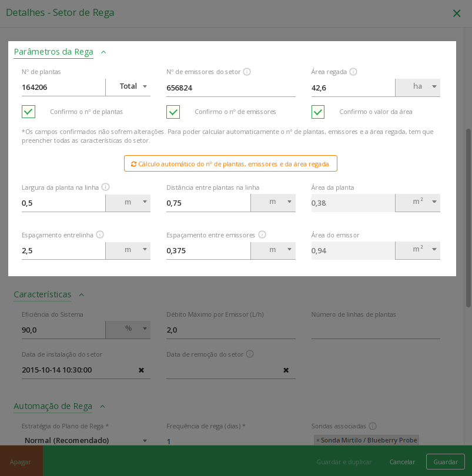Click the Nº de emissores do setor field
472x476 pixels.
[x=231, y=88]
